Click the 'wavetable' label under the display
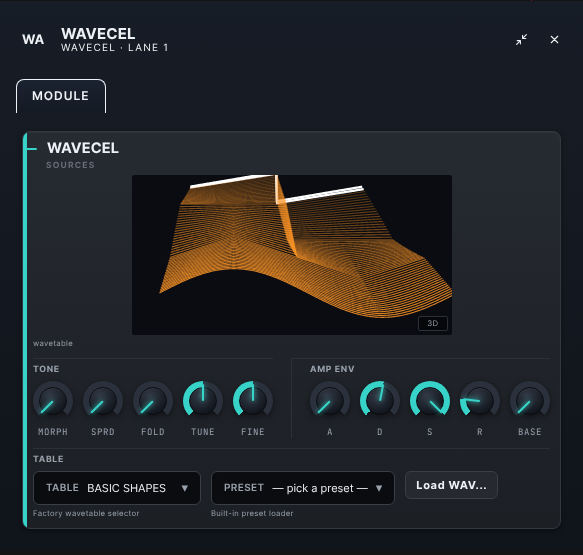The image size is (583, 555). coord(53,343)
